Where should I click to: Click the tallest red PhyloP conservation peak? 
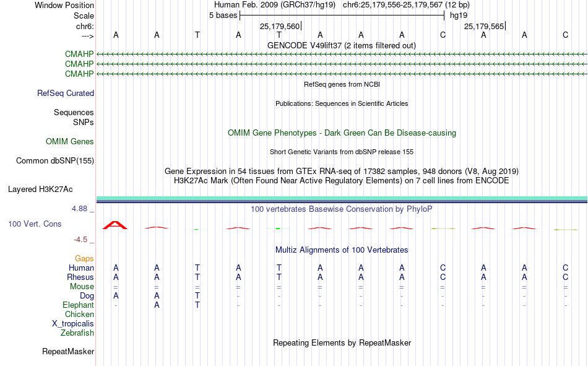click(x=115, y=225)
